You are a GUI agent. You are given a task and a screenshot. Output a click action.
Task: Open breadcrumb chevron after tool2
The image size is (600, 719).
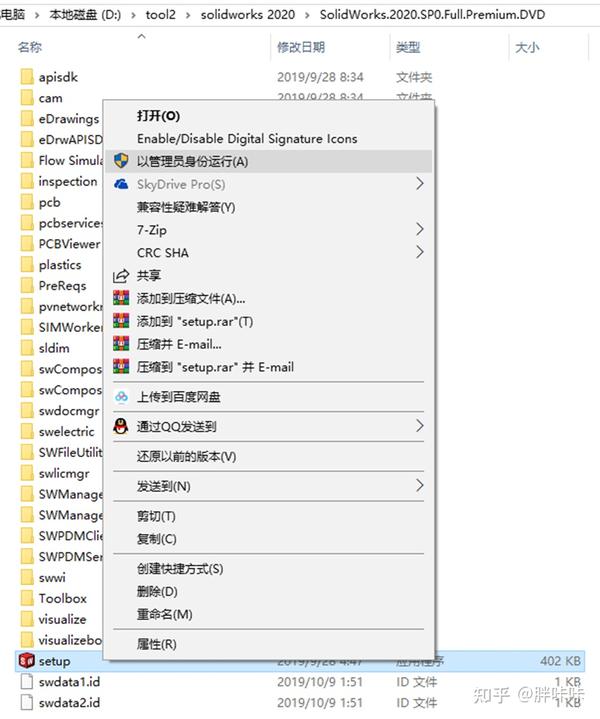coord(188,15)
